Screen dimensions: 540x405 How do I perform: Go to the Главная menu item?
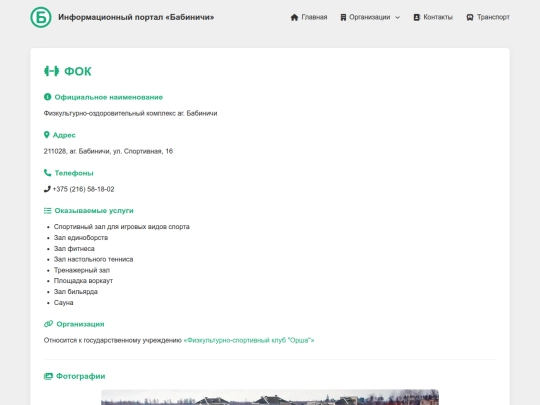314,17
